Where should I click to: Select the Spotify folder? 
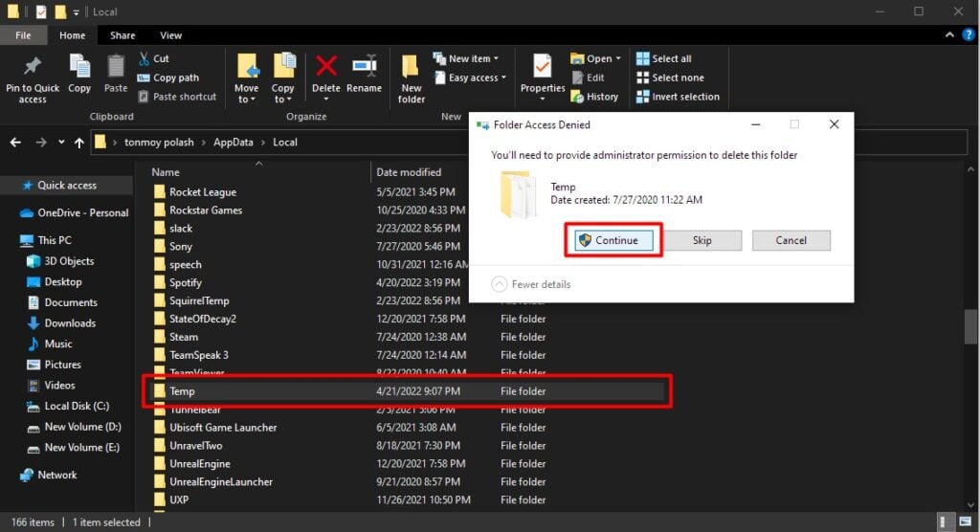tap(186, 282)
